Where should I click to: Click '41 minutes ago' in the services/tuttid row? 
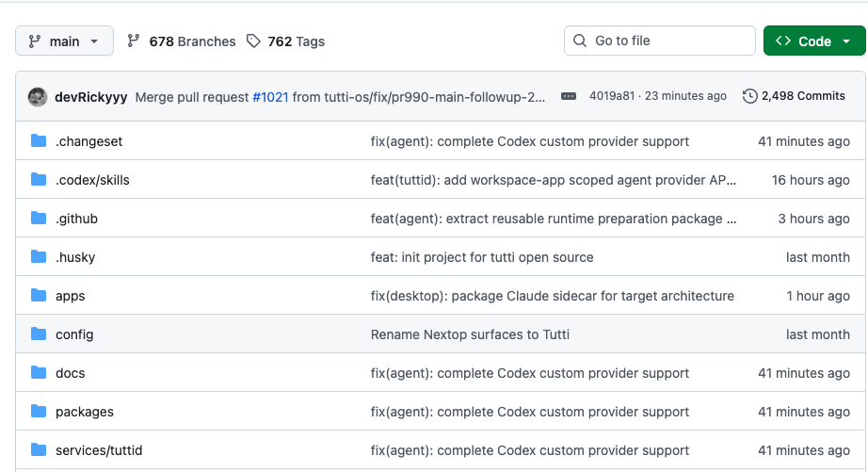click(x=804, y=450)
